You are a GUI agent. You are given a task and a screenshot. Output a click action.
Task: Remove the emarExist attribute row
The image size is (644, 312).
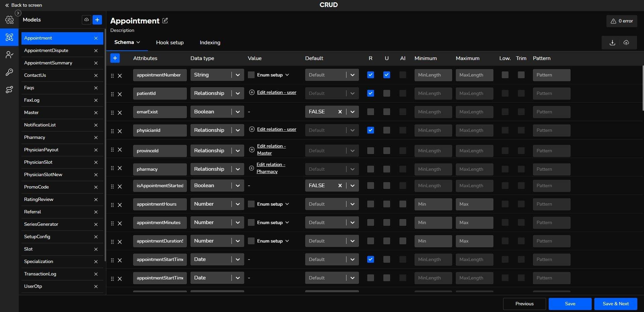(120, 113)
